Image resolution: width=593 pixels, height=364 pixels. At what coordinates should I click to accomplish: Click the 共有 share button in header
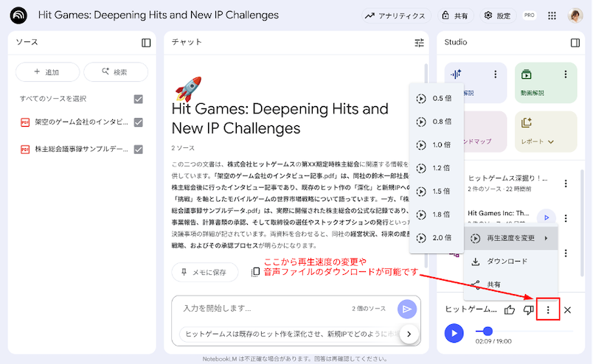click(455, 15)
